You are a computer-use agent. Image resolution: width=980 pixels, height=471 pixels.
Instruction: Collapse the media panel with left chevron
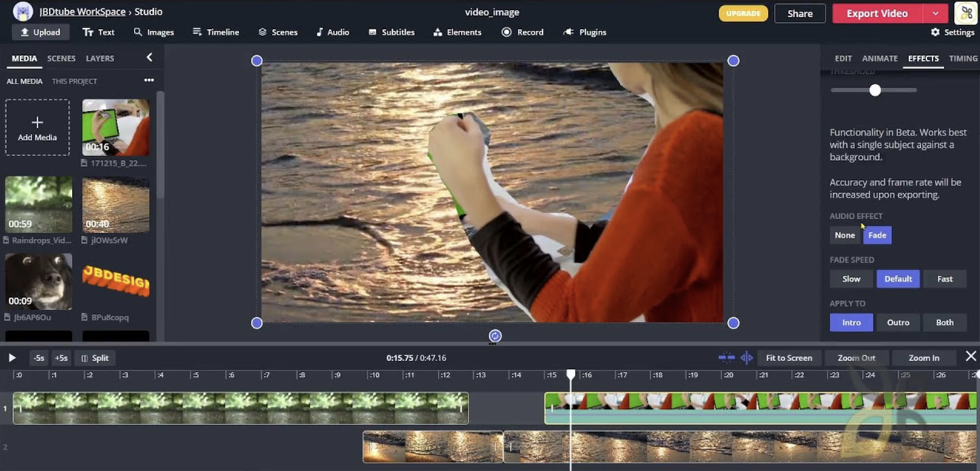pos(149,57)
